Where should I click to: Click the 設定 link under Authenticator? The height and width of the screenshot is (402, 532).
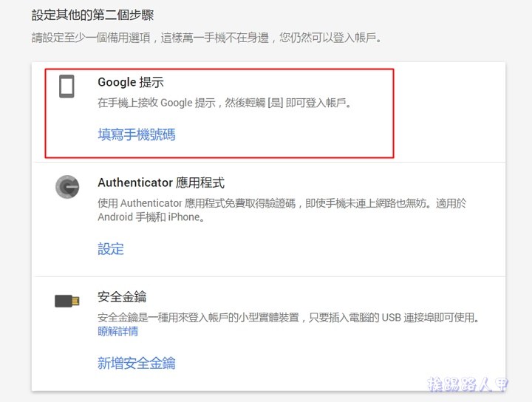(111, 249)
